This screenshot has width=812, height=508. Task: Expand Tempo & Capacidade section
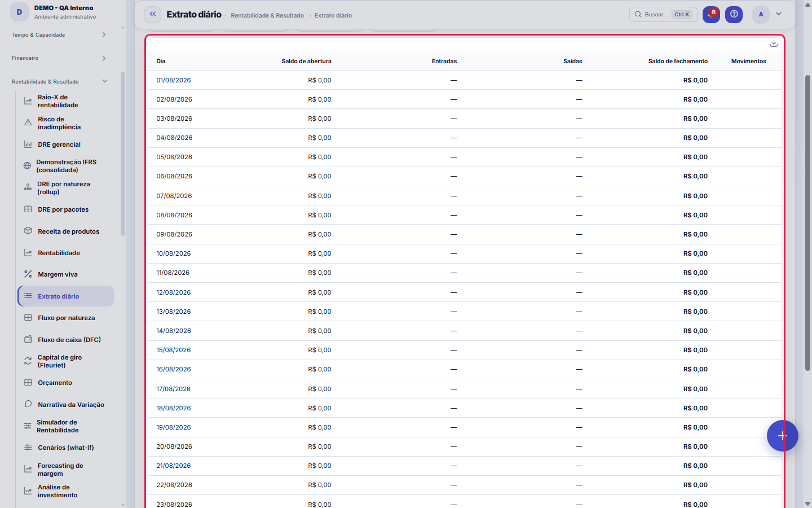[x=59, y=35]
